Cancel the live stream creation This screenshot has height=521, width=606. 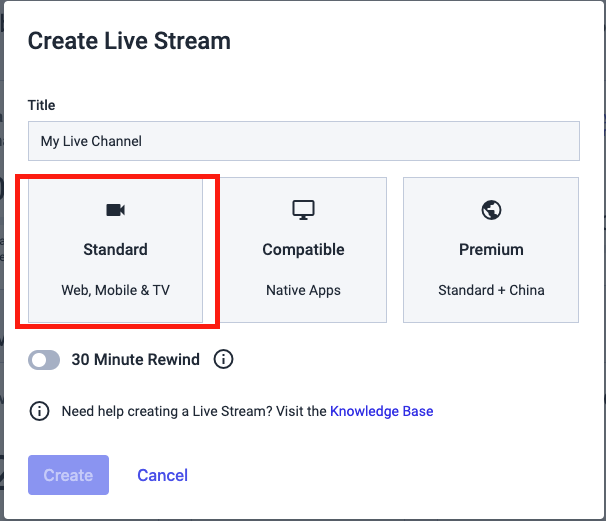pyautogui.click(x=162, y=475)
